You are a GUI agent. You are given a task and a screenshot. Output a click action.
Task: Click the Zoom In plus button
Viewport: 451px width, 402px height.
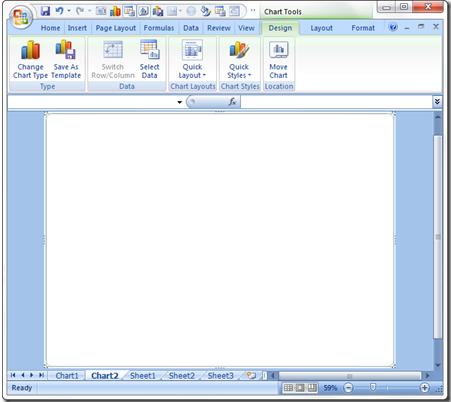424,388
